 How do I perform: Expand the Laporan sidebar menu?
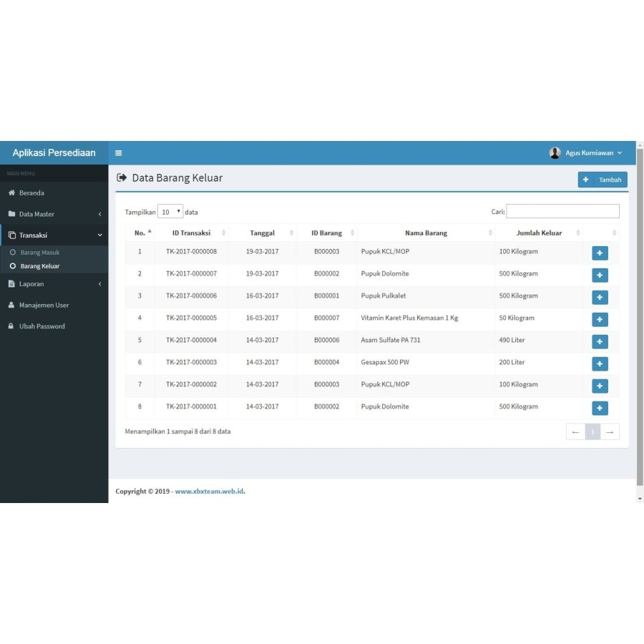point(54,284)
